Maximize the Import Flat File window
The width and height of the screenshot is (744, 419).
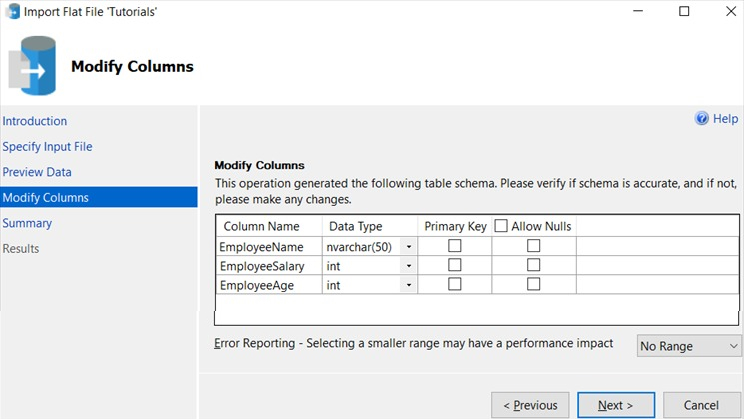[684, 12]
